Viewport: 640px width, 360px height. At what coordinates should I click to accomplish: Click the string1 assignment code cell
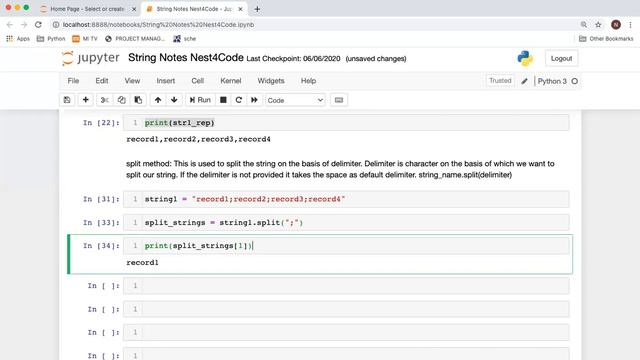(346, 199)
